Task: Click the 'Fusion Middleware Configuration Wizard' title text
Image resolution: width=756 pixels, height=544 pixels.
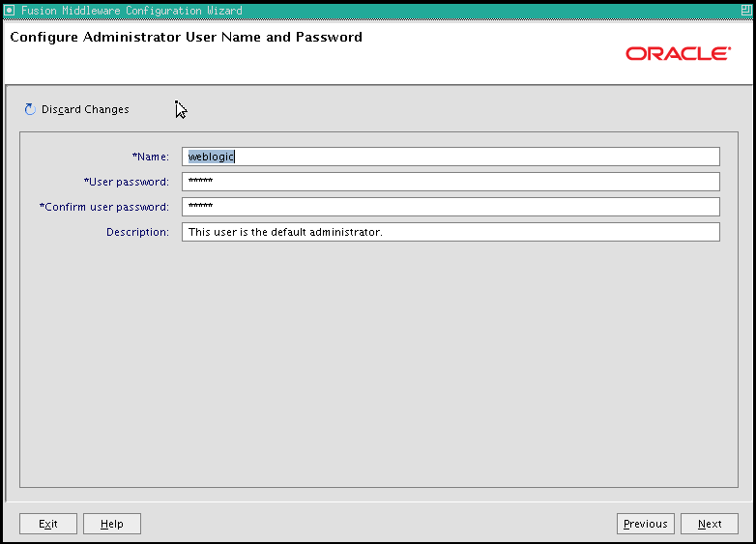Action: [131, 10]
